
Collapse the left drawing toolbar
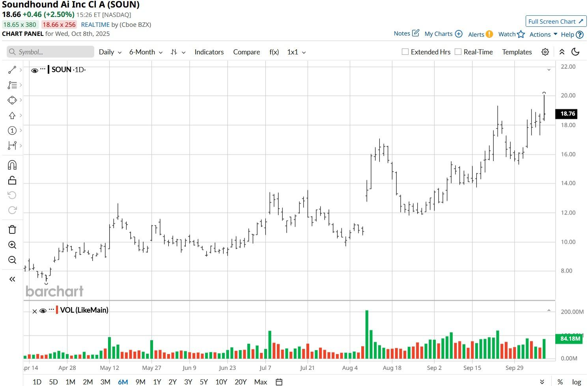(12, 279)
